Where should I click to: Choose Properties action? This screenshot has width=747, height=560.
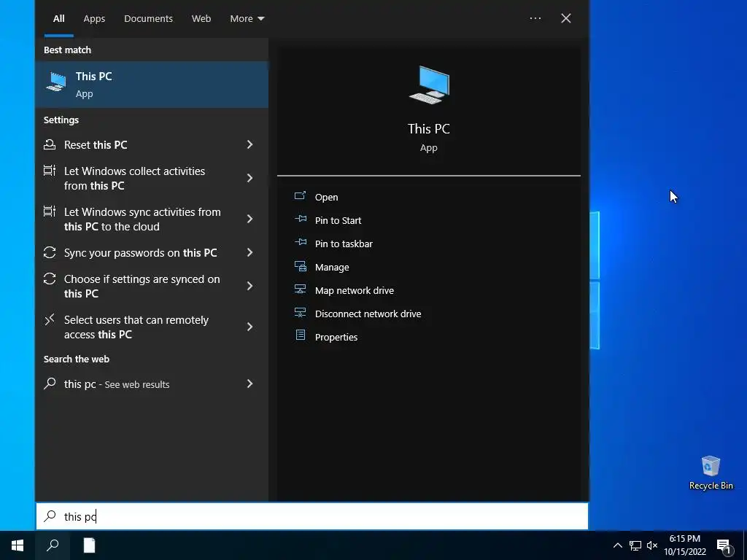click(336, 337)
